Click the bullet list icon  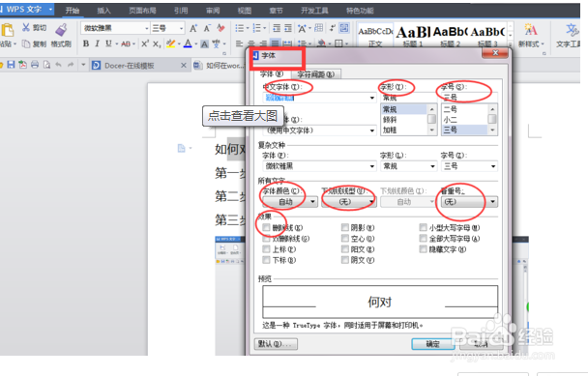coord(239,28)
